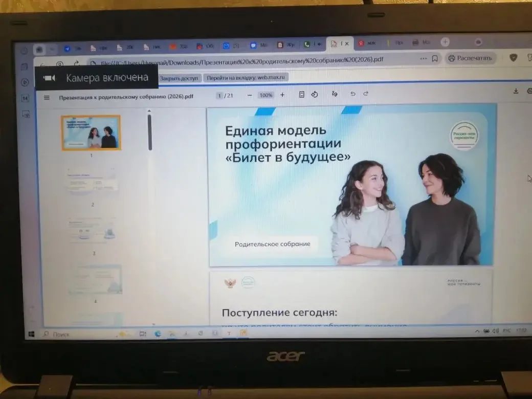Switch to the mail tab
Image resolution: width=532 pixels, height=399 pixels.
[232, 46]
